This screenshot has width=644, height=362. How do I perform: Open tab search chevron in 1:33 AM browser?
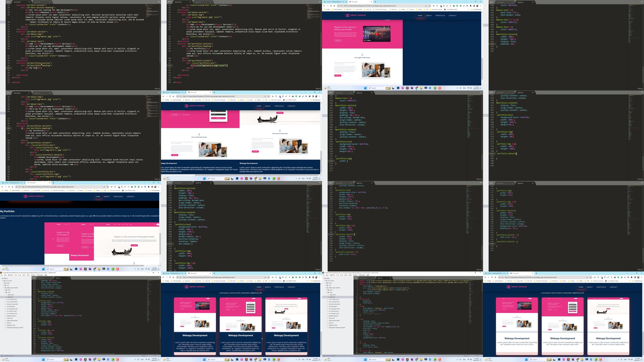(466, 2)
